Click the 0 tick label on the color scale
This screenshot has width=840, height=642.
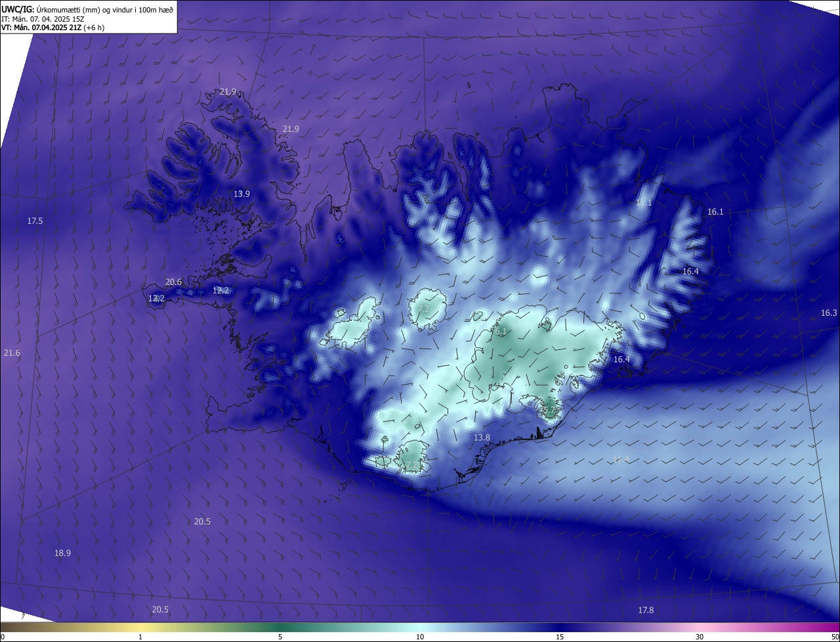(2, 637)
